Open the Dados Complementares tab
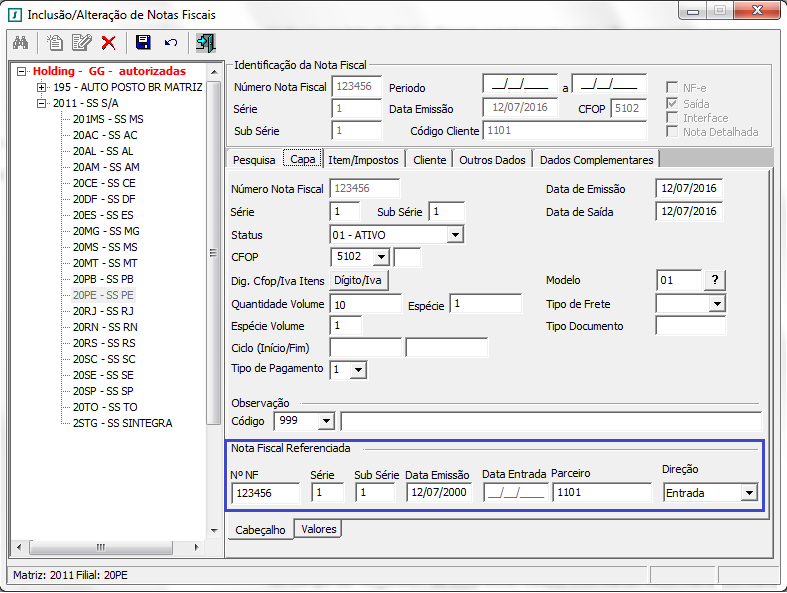This screenshot has width=787, height=593. [x=596, y=160]
